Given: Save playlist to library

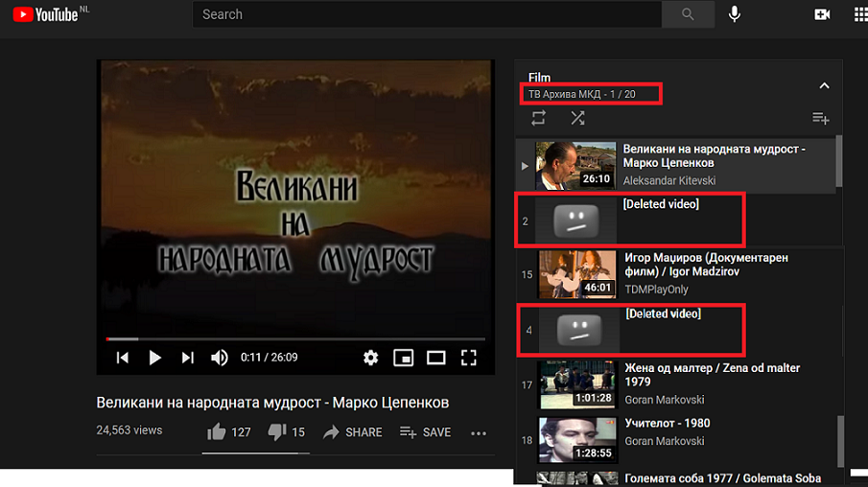Looking at the screenshot, I should coord(820,118).
